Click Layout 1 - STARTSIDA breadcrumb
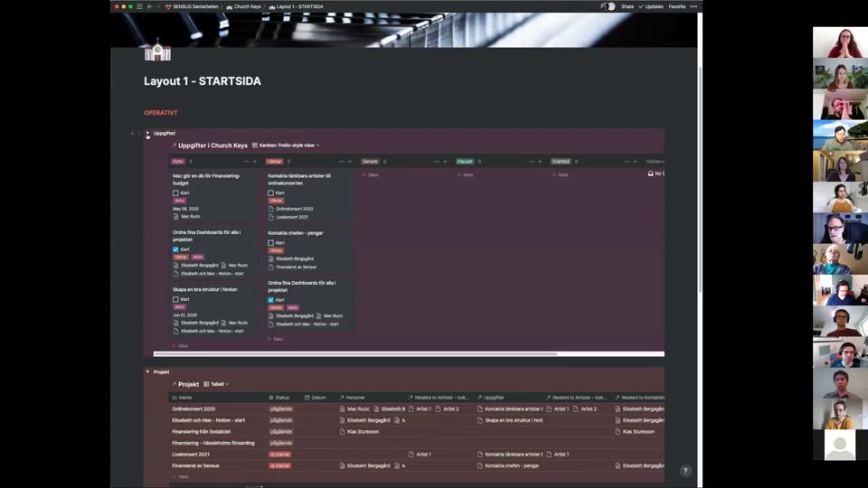Viewport: 868px width, 488px height. coord(297,6)
